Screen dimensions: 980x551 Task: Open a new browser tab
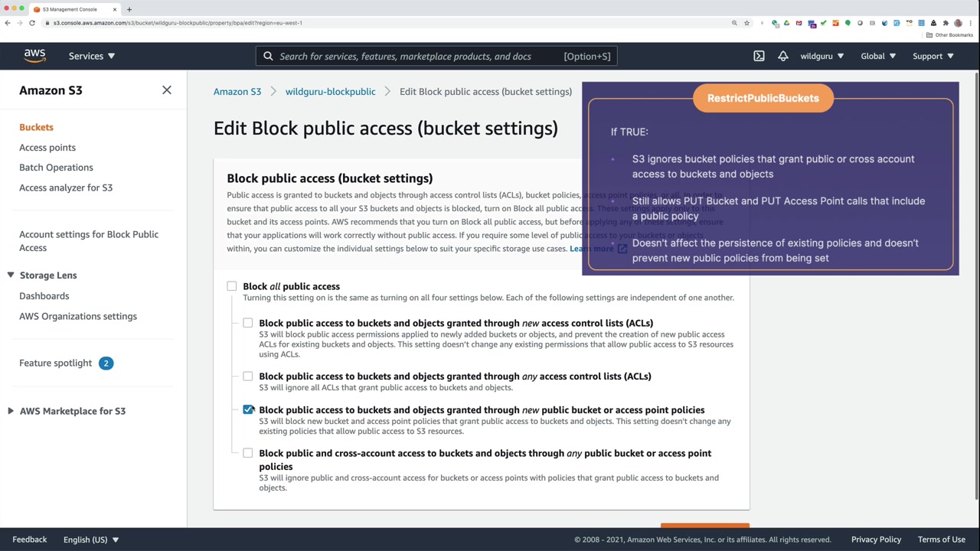129,9
